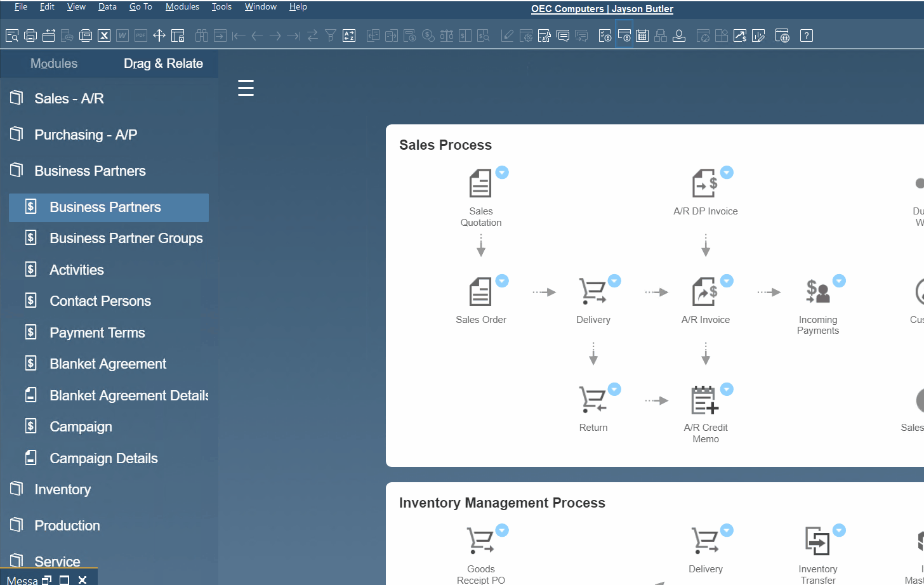Toggle the hamburger menu in the workspace

(246, 88)
